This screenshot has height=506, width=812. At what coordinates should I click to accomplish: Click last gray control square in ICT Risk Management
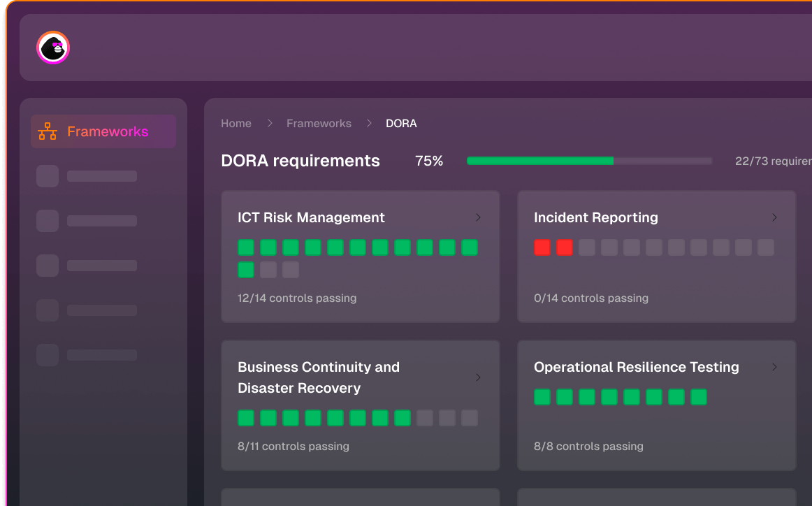tap(291, 270)
